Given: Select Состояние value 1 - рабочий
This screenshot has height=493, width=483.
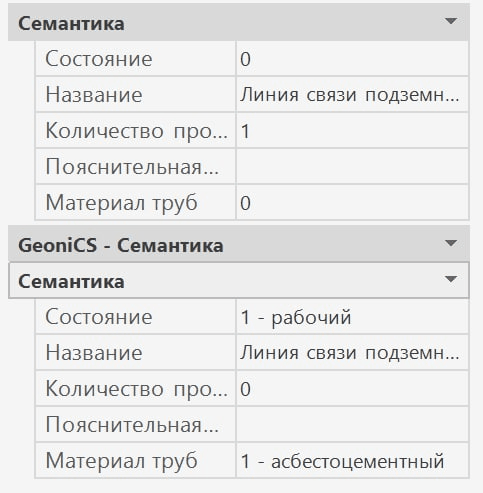Looking at the screenshot, I should [x=352, y=316].
